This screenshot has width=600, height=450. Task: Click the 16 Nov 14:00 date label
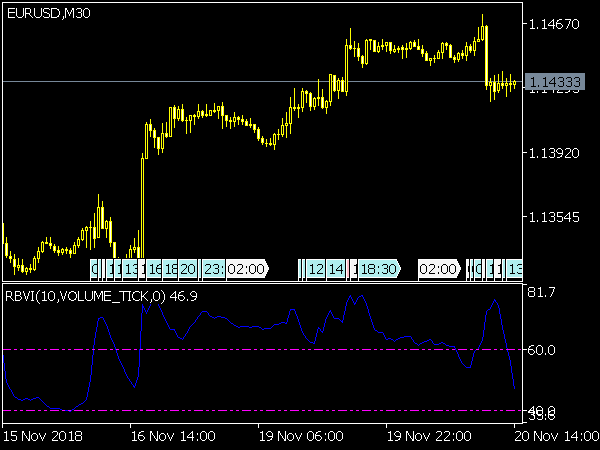point(173,436)
